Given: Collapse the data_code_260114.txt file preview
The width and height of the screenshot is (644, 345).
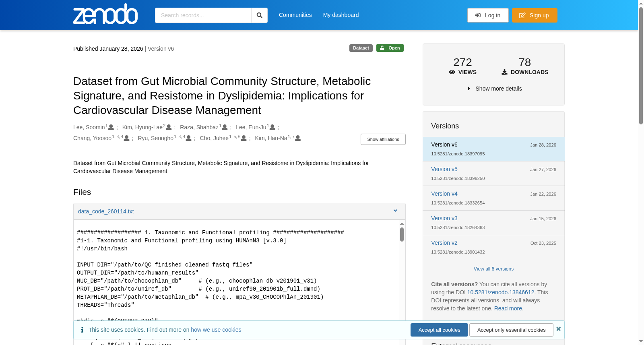Looking at the screenshot, I should (395, 211).
